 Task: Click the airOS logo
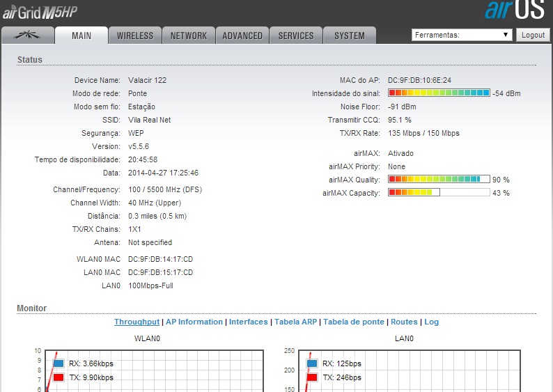click(515, 10)
